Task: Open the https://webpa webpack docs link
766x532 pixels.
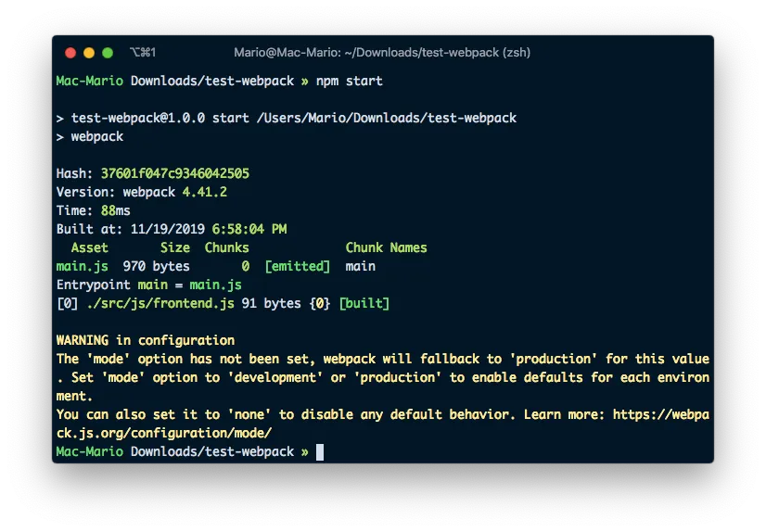Action: 661,414
